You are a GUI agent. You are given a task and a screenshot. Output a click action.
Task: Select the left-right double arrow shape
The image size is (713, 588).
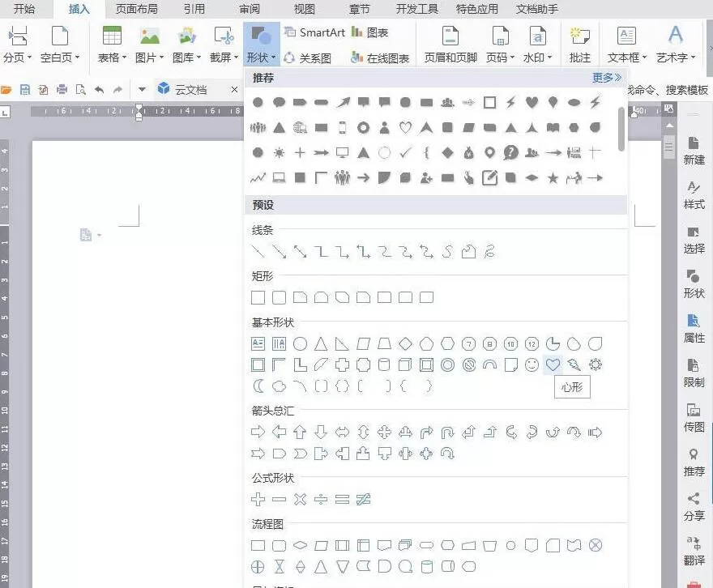pos(342,432)
